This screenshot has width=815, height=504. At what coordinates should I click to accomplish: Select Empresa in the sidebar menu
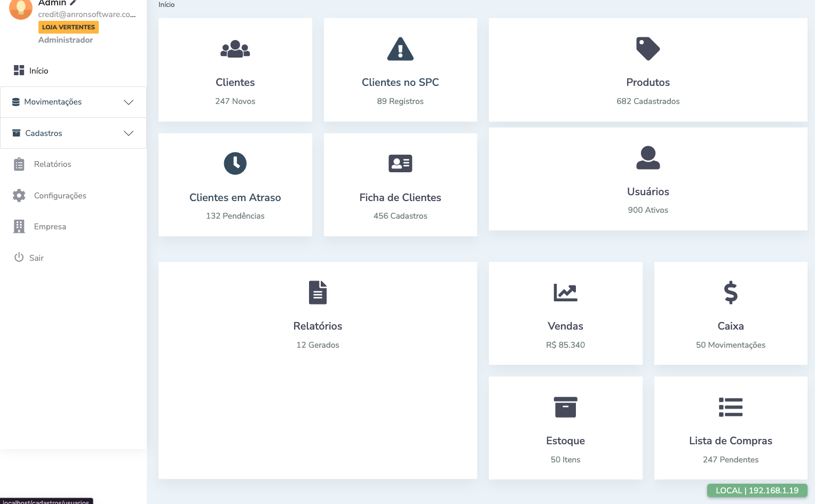point(50,227)
